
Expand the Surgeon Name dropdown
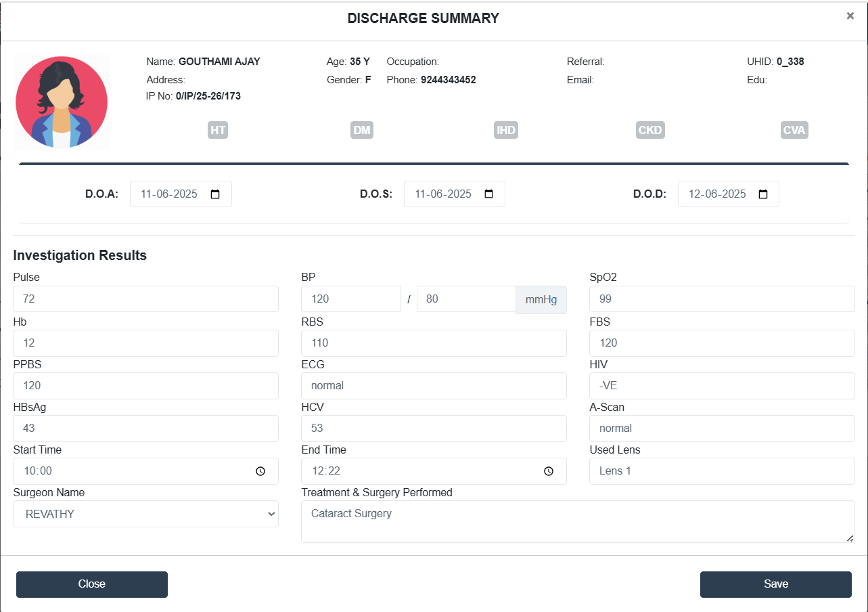(145, 514)
